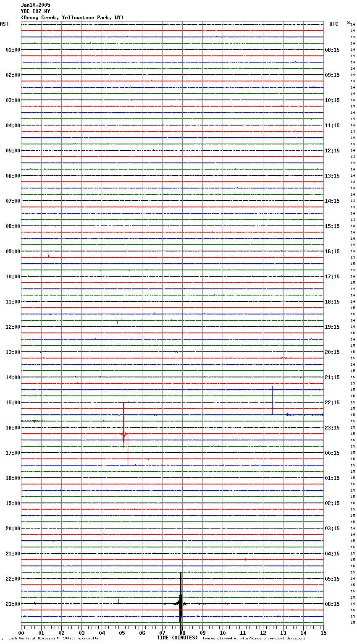The image size is (357, 644).
Task: Select the station code text YDC EHZ WY
Action: point(35,11)
